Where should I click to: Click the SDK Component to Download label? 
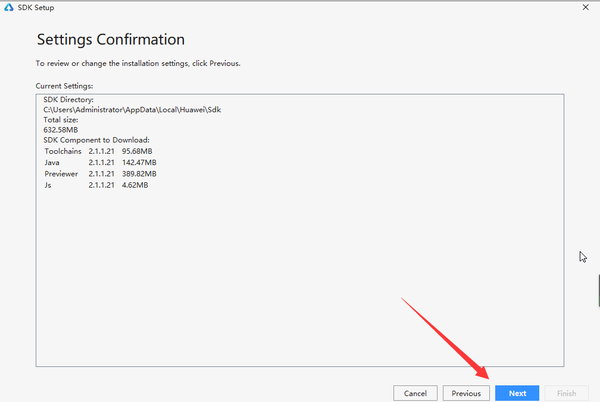coord(96,140)
